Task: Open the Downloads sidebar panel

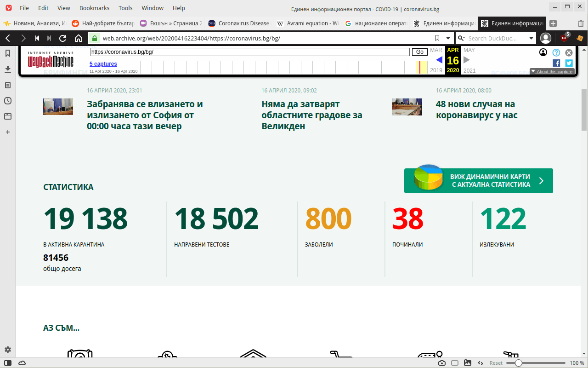Action: [x=8, y=69]
